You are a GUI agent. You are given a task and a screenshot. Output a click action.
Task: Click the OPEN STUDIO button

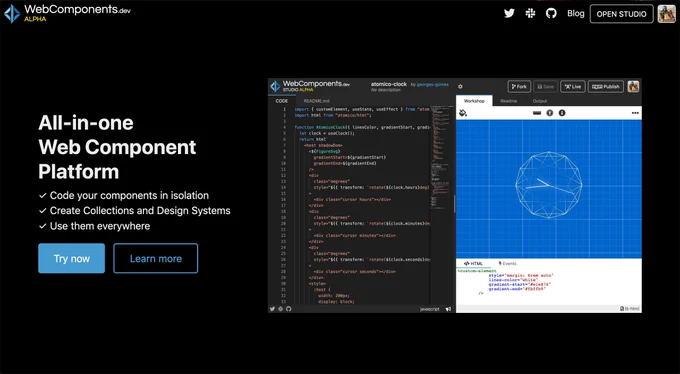point(621,14)
